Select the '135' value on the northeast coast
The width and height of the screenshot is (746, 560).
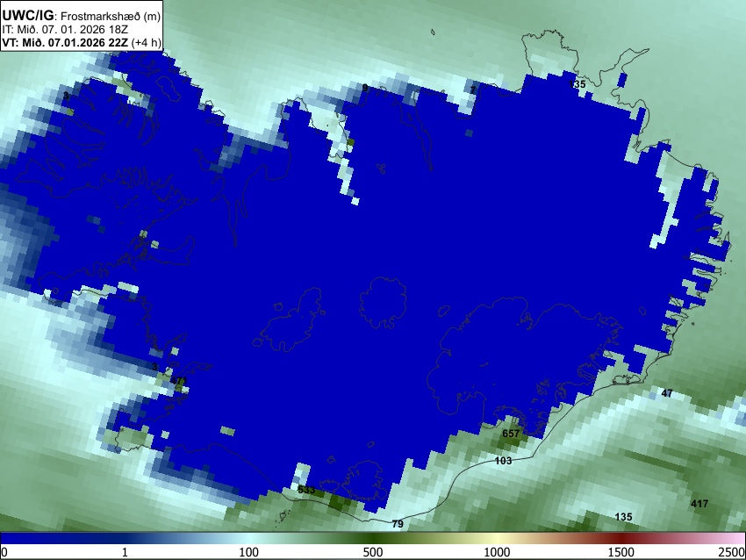(577, 84)
